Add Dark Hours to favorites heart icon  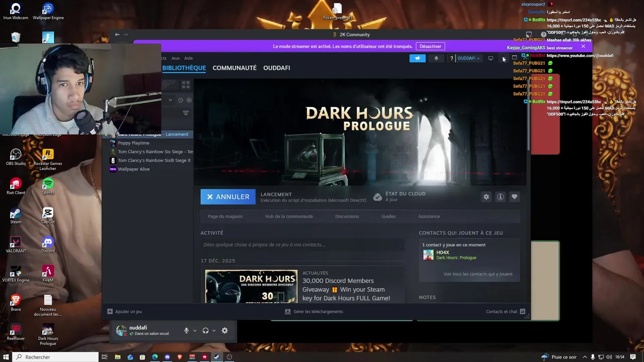coord(514,197)
